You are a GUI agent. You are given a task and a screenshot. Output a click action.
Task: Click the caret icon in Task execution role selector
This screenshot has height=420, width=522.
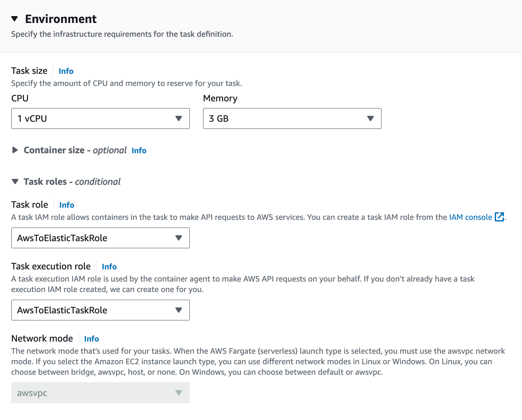pos(178,310)
